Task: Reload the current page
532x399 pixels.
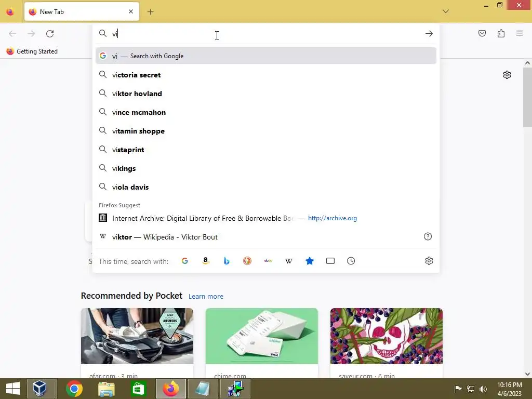Action: (x=50, y=34)
